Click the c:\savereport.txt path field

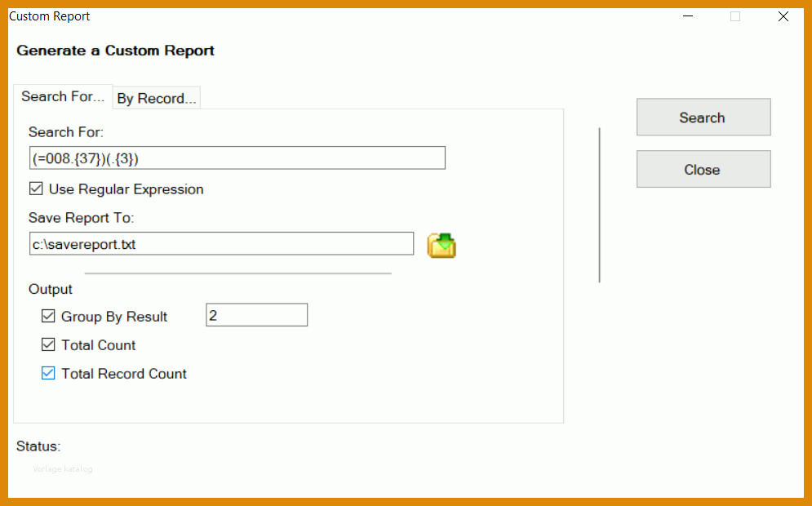pyautogui.click(x=221, y=243)
